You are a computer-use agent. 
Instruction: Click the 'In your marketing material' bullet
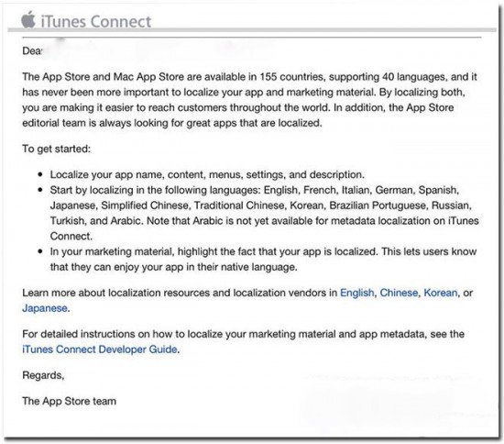tap(263, 260)
